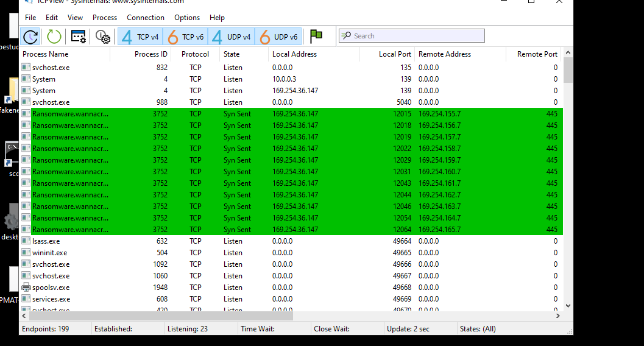
Task: Click spoolsv.exe printer icon
Action: click(26, 287)
